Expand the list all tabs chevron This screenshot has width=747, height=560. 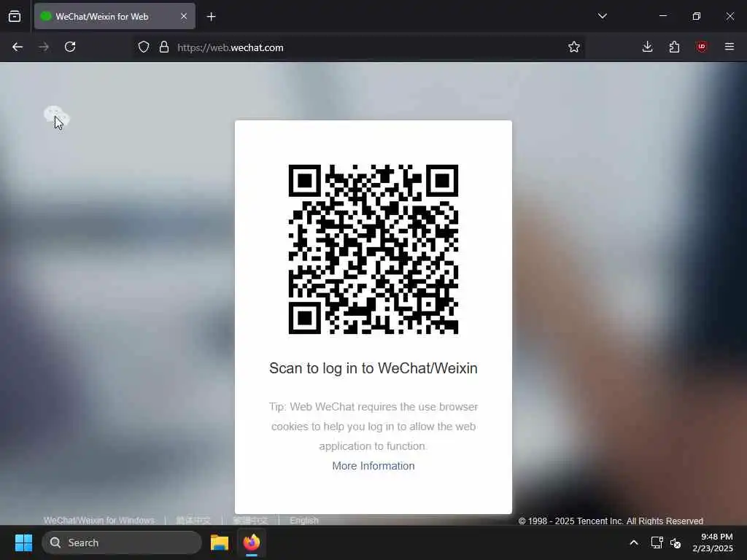[602, 16]
